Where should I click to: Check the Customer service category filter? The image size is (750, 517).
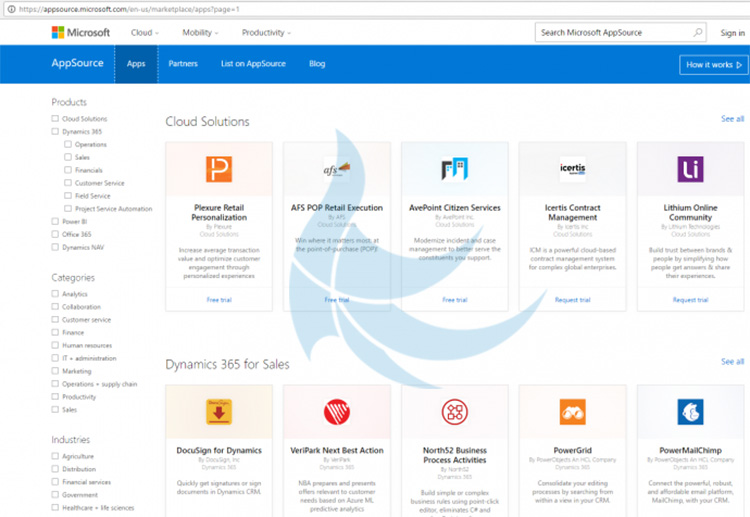coord(55,319)
